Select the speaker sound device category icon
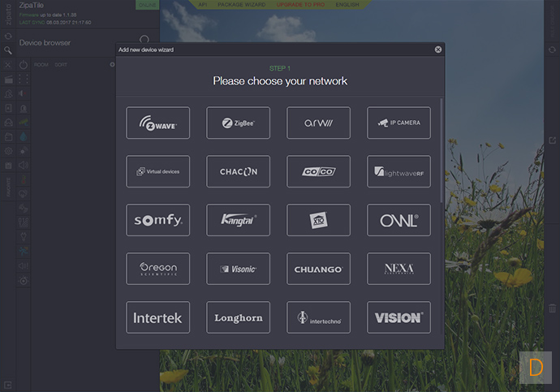The width and height of the screenshot is (560, 392). pyautogui.click(x=24, y=166)
